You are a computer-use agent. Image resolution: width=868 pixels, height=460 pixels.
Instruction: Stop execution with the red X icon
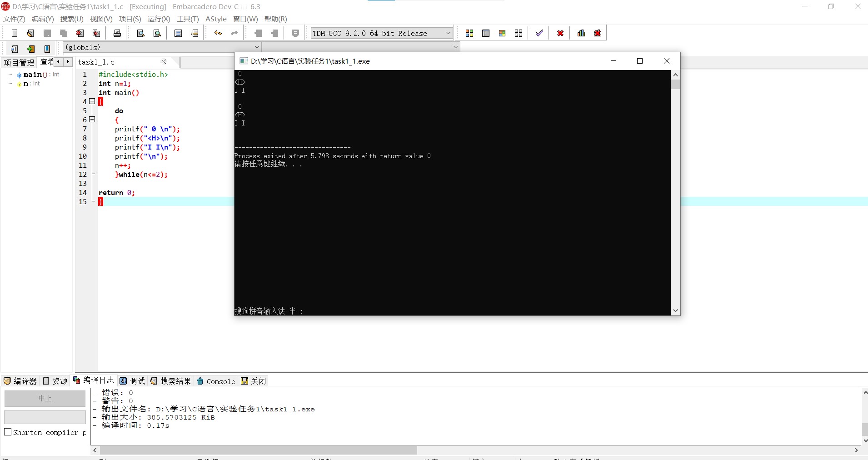point(560,33)
